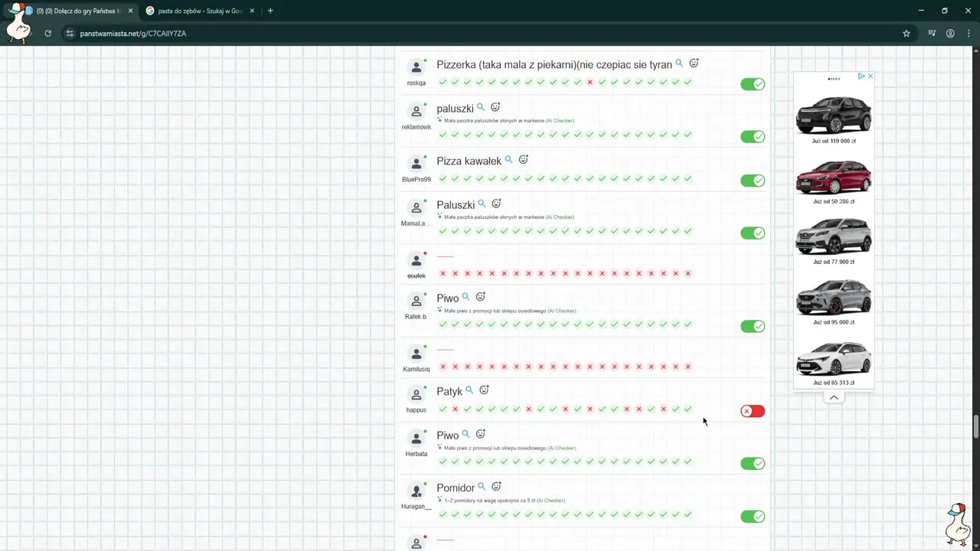Image resolution: width=980 pixels, height=551 pixels.
Task: Click the answer text Pomidor
Action: [456, 487]
